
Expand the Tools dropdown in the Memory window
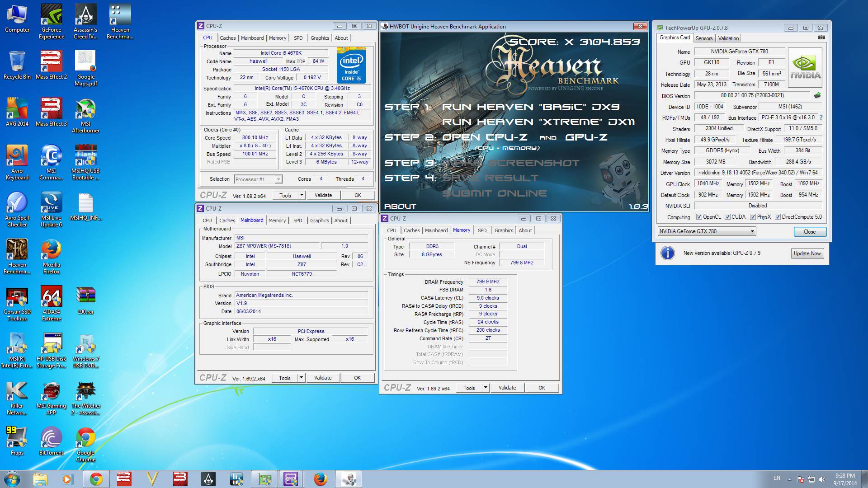pyautogui.click(x=486, y=388)
